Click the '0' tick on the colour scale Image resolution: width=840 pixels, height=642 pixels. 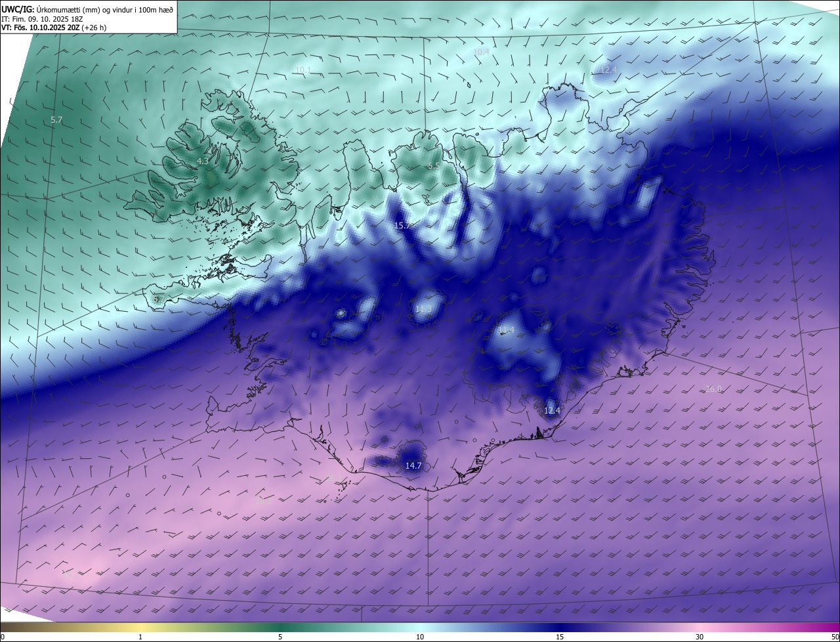coord(3,637)
